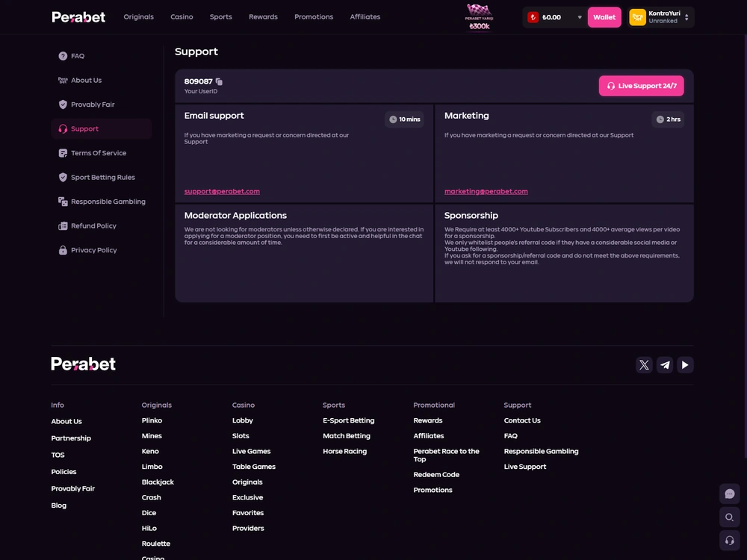Image resolution: width=747 pixels, height=560 pixels.
Task: Open the Rewards top menu
Action: (x=263, y=16)
